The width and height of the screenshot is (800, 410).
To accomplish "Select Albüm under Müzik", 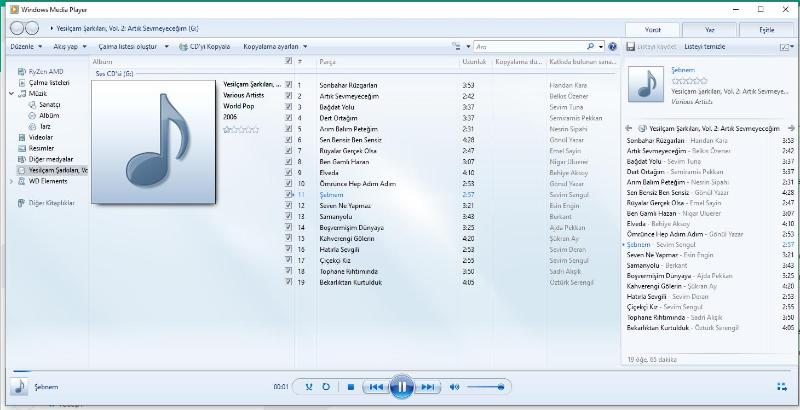I will [x=44, y=115].
